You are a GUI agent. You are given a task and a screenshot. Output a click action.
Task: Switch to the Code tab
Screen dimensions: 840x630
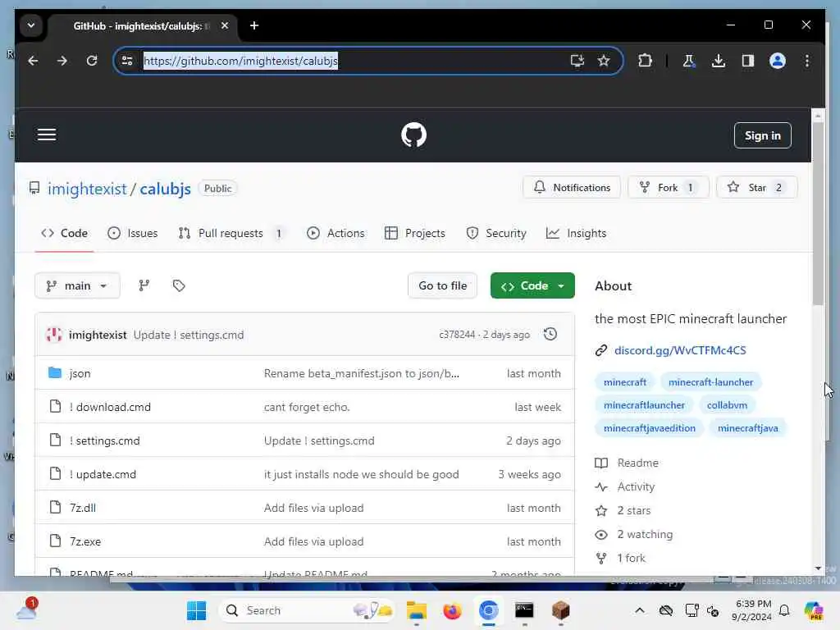64,234
